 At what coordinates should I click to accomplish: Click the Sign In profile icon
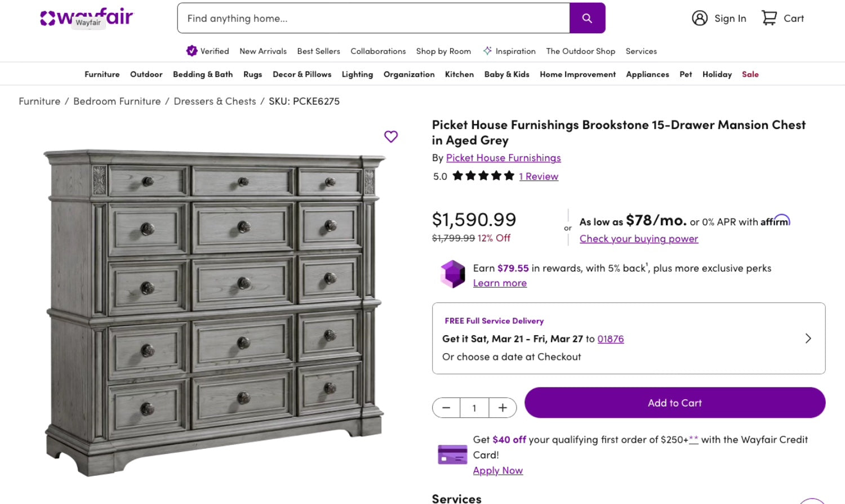[x=700, y=18]
